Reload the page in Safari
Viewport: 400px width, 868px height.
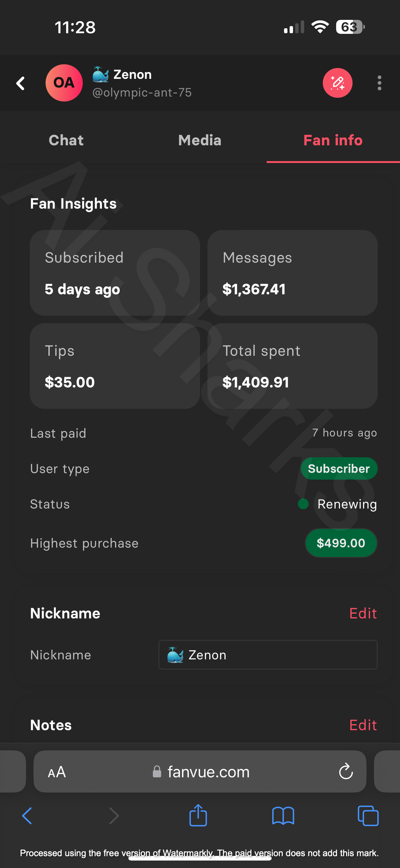coord(345,772)
